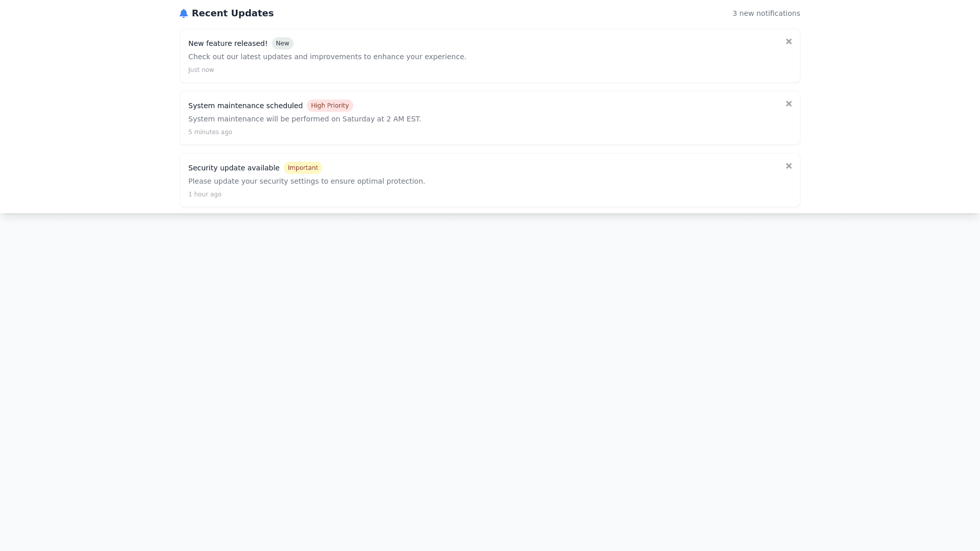Dismiss the New feature released notification

click(x=789, y=41)
